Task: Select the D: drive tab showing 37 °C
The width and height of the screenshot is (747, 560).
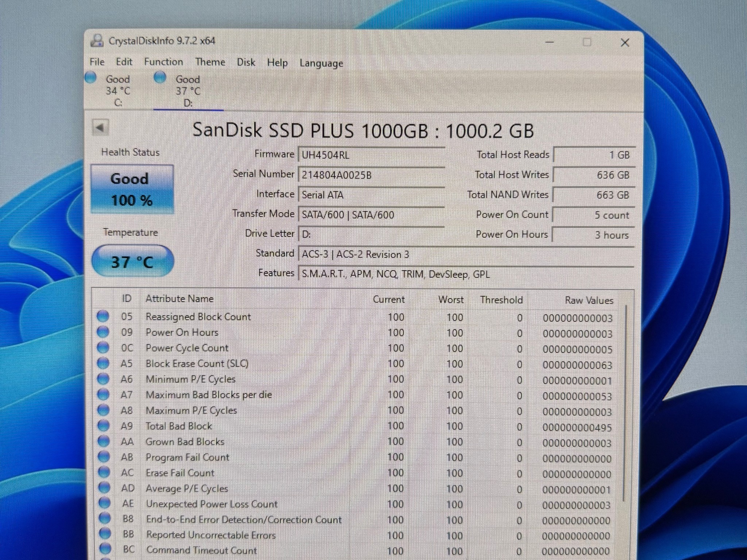Action: click(188, 91)
